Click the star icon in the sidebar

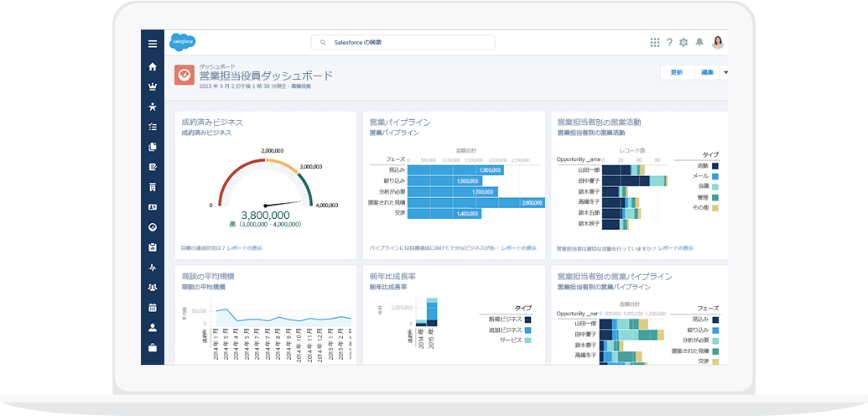[152, 107]
